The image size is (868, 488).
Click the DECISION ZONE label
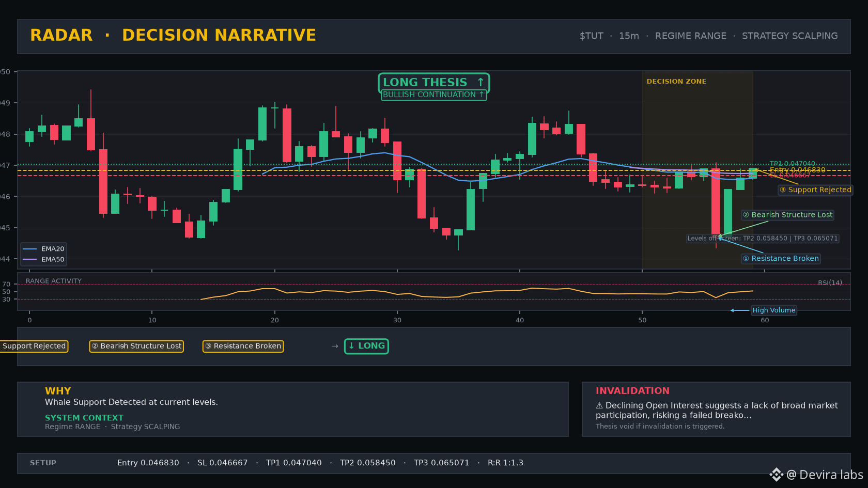coord(676,82)
